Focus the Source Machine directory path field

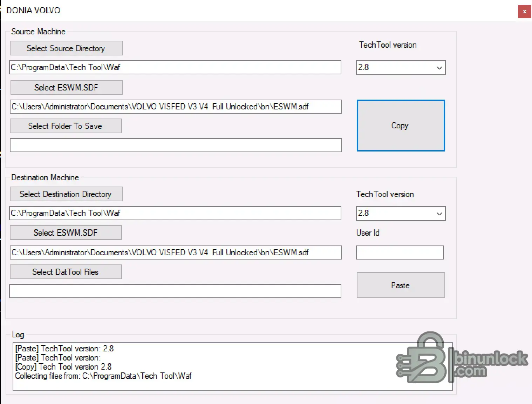175,67
